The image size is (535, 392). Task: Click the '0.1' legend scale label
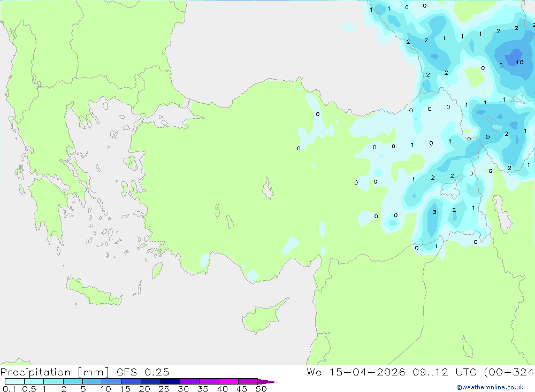click(9, 389)
